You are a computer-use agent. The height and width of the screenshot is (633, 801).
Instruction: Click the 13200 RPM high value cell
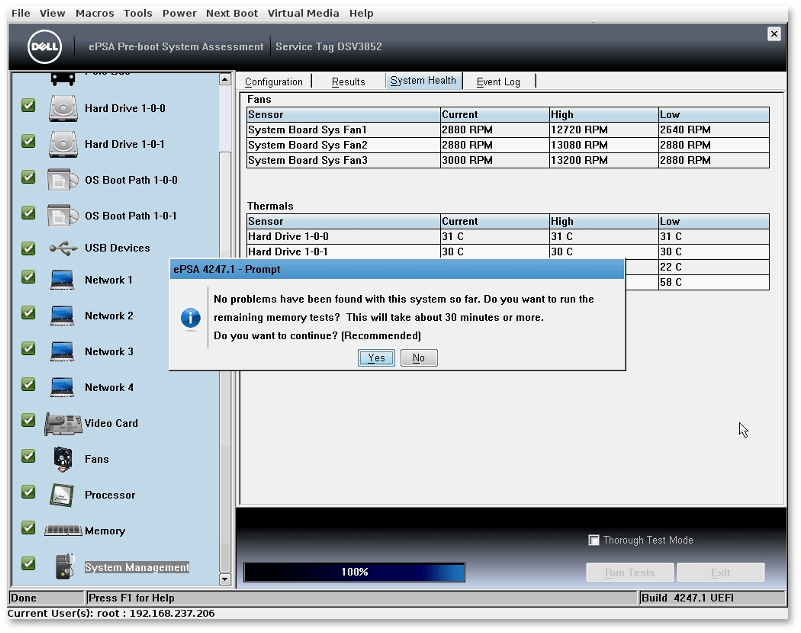click(x=603, y=160)
